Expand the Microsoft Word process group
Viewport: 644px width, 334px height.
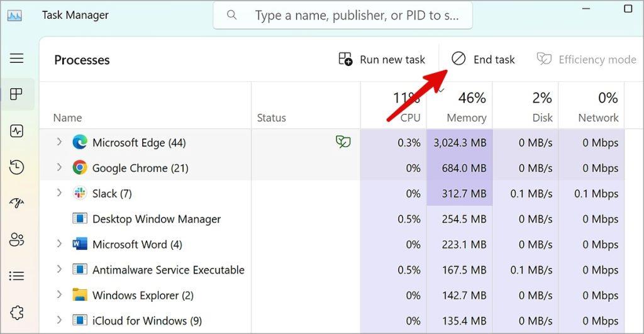(59, 243)
